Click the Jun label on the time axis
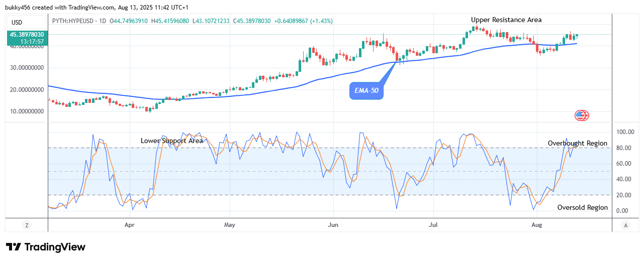This screenshot has height=262, width=644. click(332, 225)
